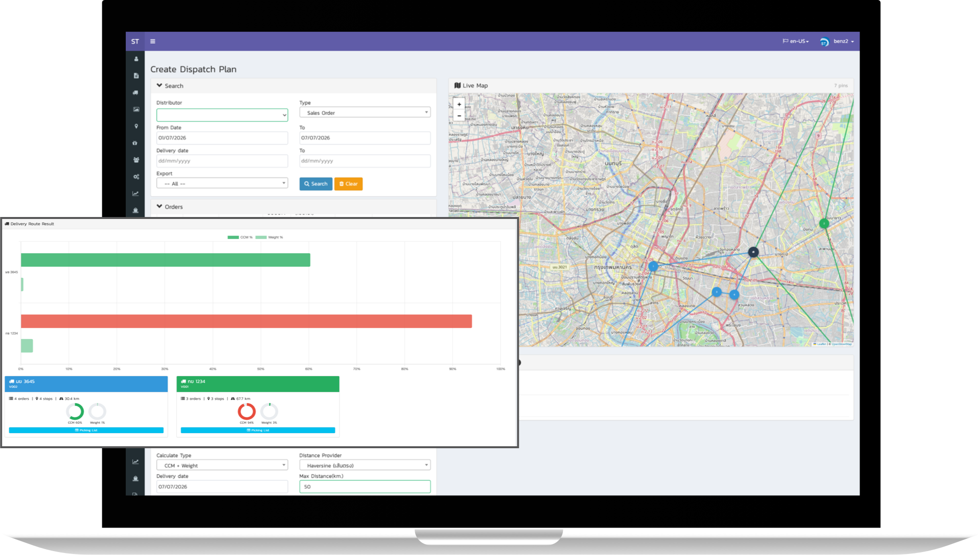Click the Leaflet attribution link on map
980x555 pixels.
[821, 344]
